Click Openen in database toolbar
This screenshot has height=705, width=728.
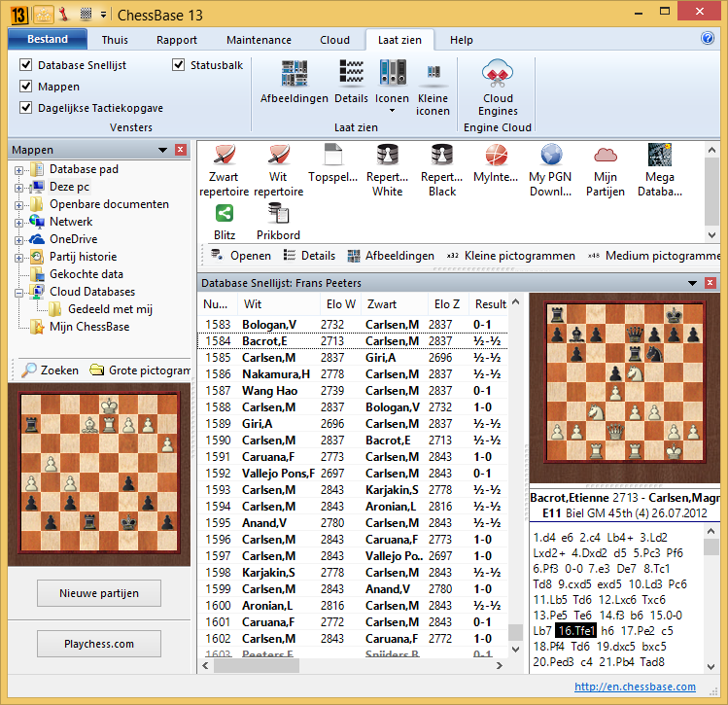241,256
